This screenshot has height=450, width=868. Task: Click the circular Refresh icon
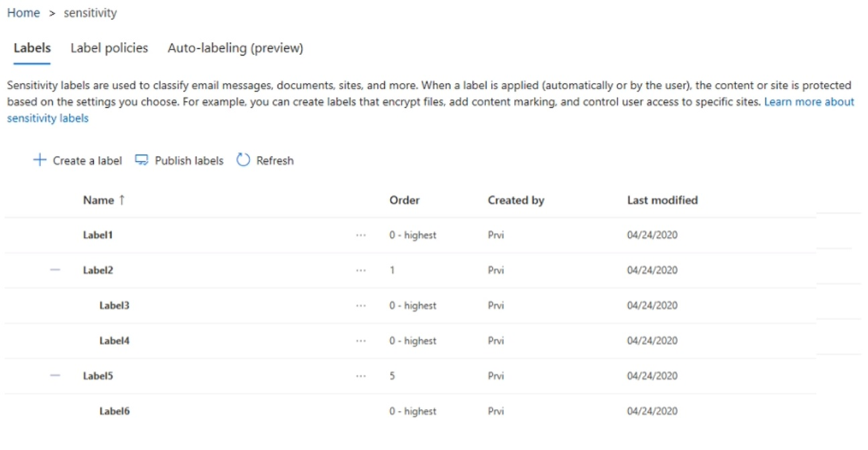click(243, 161)
